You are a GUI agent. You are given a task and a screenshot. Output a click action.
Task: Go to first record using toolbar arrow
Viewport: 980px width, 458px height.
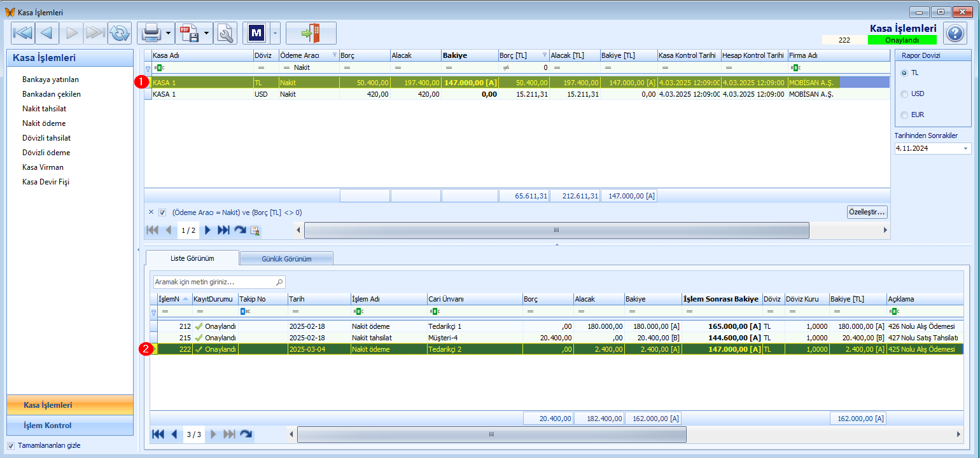coord(23,33)
